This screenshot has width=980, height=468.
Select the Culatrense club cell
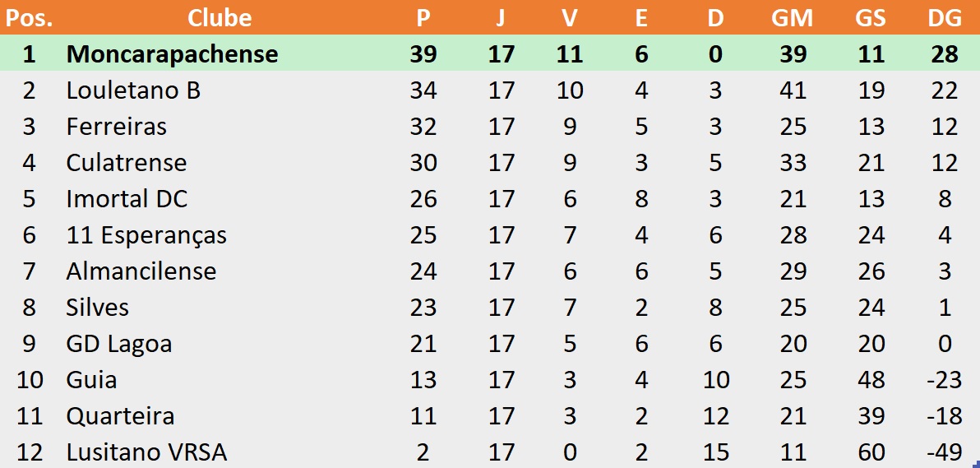tap(127, 163)
